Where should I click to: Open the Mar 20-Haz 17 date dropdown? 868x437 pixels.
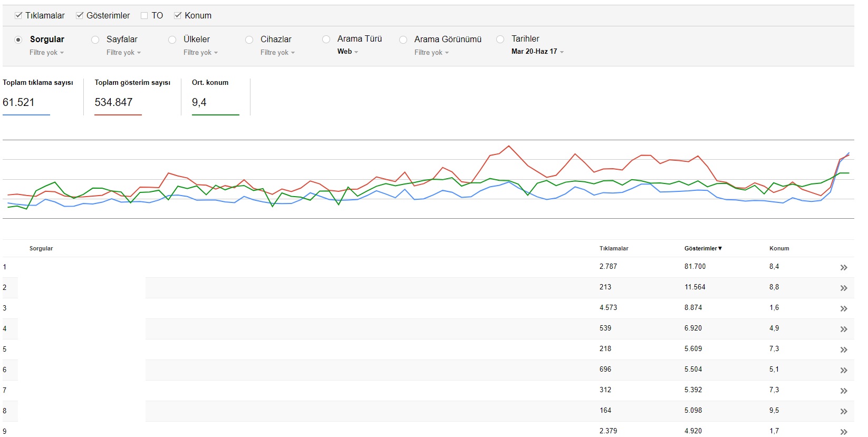[537, 52]
